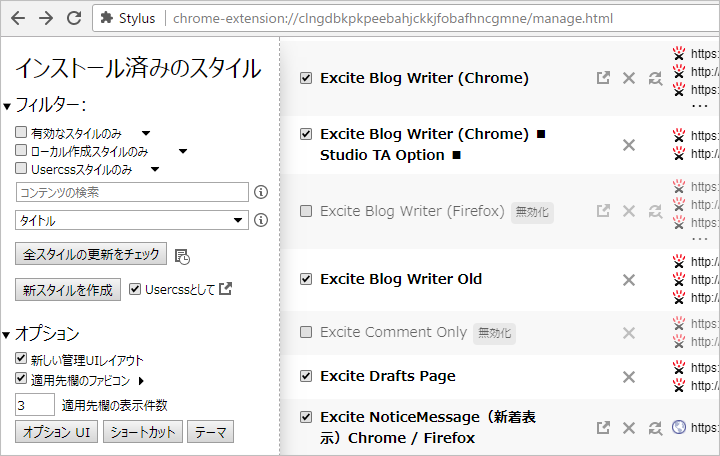Click the Stylus extension puzzle icon
The image size is (720, 456).
point(107,18)
